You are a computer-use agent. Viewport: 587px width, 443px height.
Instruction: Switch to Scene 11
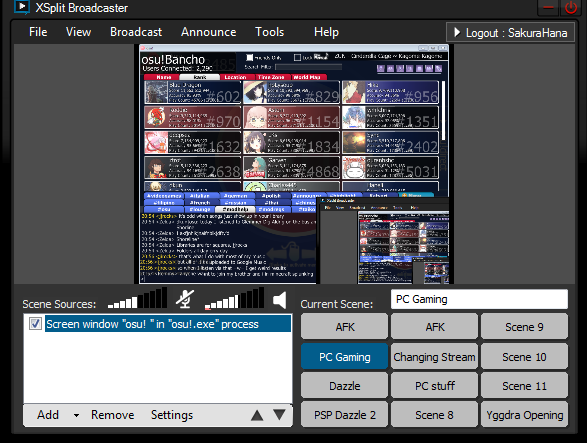(x=524, y=386)
